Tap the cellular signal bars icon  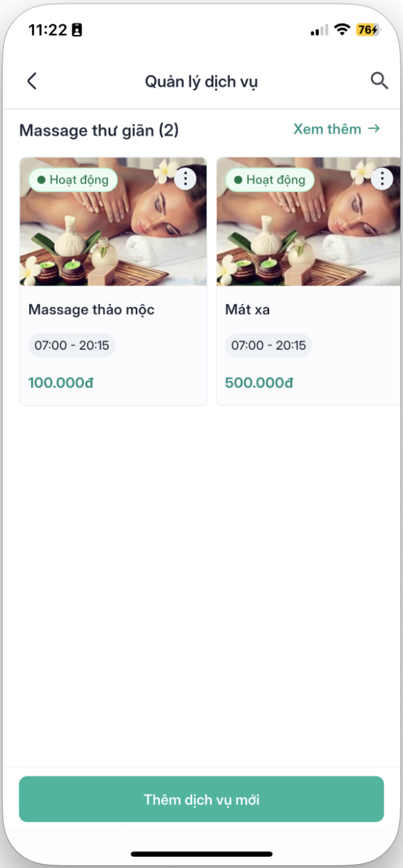pyautogui.click(x=319, y=30)
